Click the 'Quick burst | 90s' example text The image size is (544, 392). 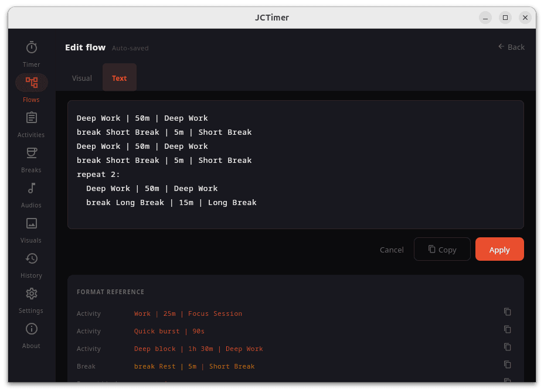[169, 331]
